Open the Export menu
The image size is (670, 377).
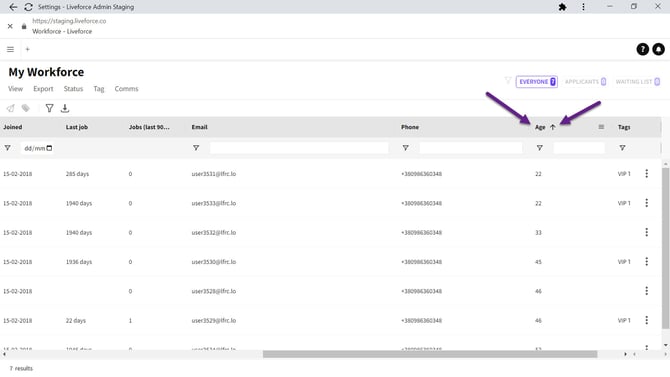click(43, 89)
